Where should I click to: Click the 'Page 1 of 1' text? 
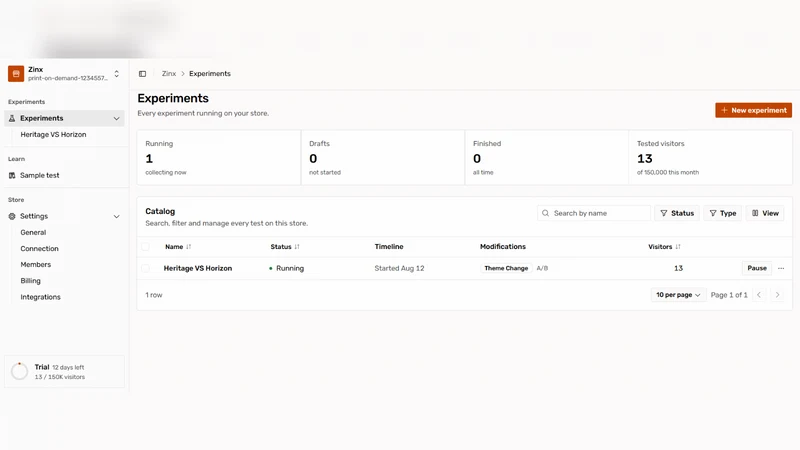[729, 295]
